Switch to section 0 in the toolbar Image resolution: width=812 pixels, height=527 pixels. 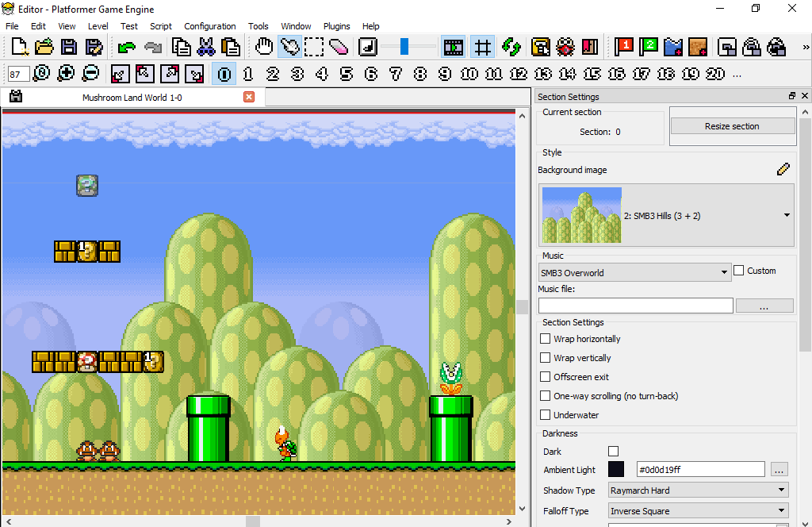point(224,74)
